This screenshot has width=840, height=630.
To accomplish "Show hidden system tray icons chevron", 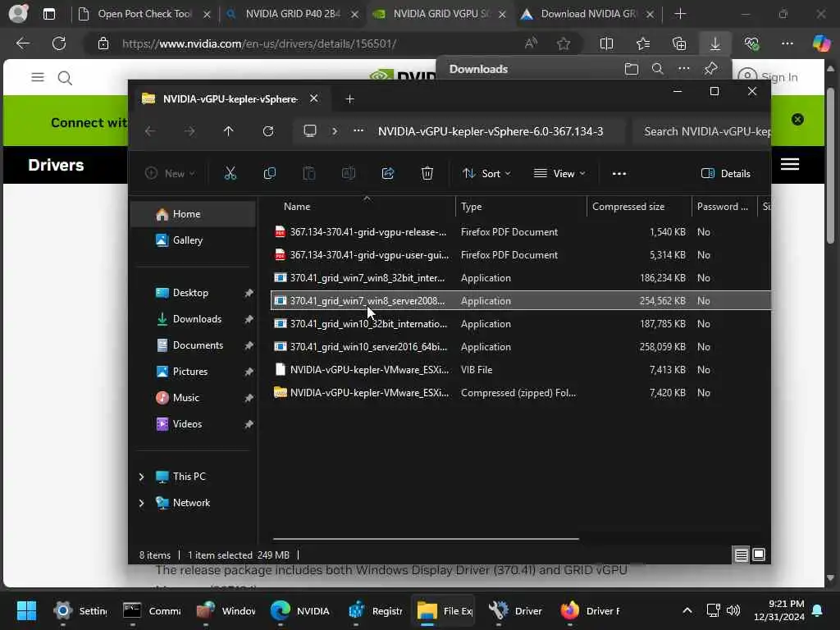I will [687, 610].
